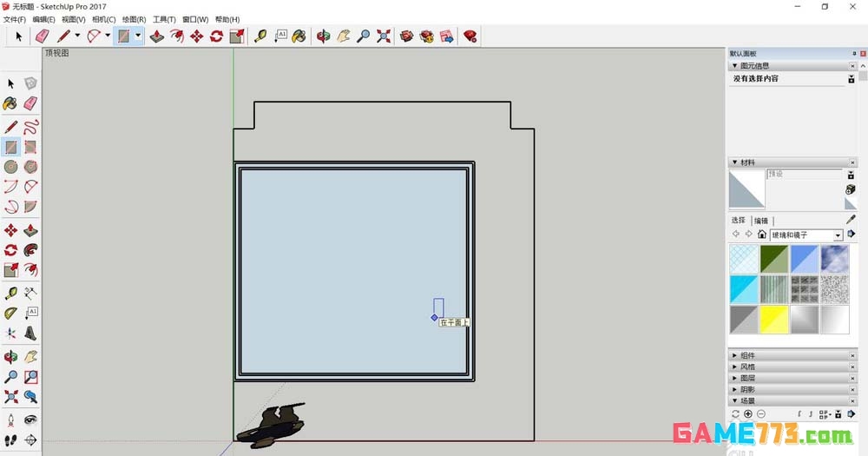Switch to the 编辑 tab in Materials

click(x=761, y=221)
